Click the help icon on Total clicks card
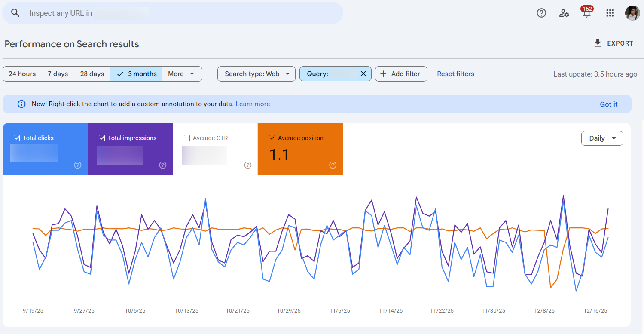 pyautogui.click(x=78, y=165)
